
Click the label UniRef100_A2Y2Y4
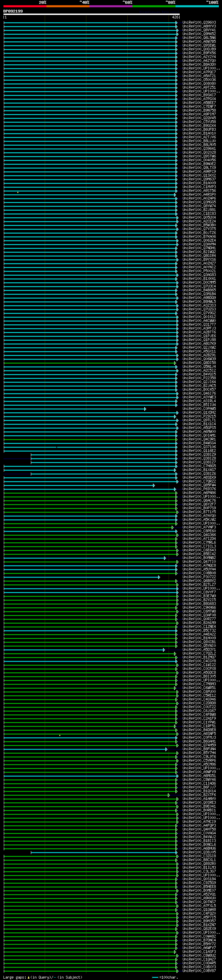pyautogui.click(x=199, y=57)
